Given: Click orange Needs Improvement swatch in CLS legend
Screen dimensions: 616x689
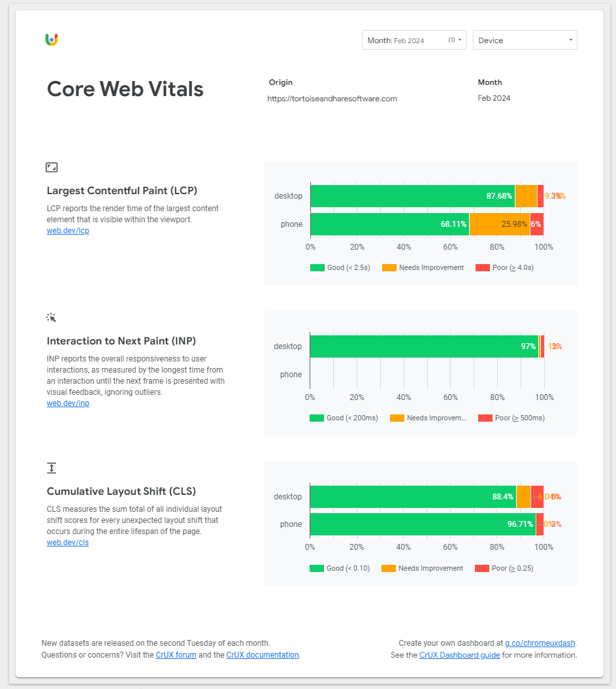Looking at the screenshot, I should [389, 568].
